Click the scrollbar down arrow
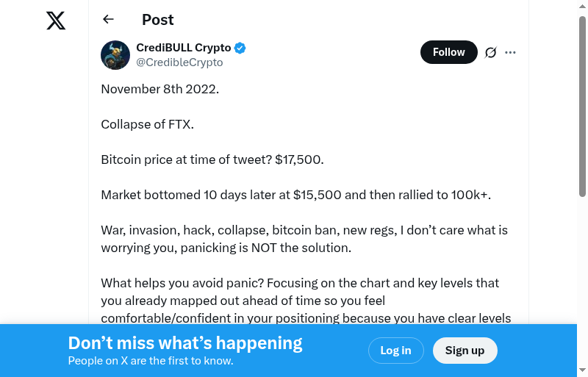This screenshot has height=377, width=588. click(582, 370)
